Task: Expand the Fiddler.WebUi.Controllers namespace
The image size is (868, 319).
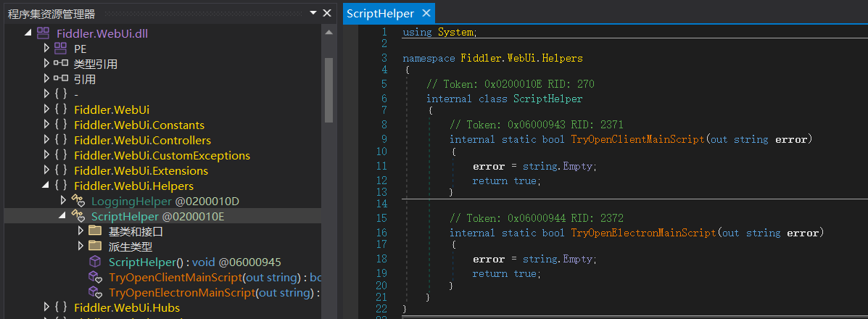Action: [x=46, y=140]
